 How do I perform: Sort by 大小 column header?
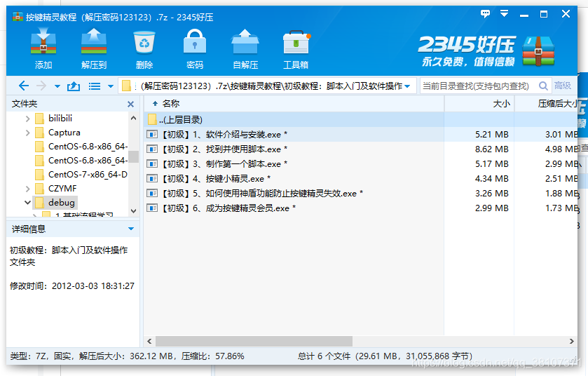point(479,104)
